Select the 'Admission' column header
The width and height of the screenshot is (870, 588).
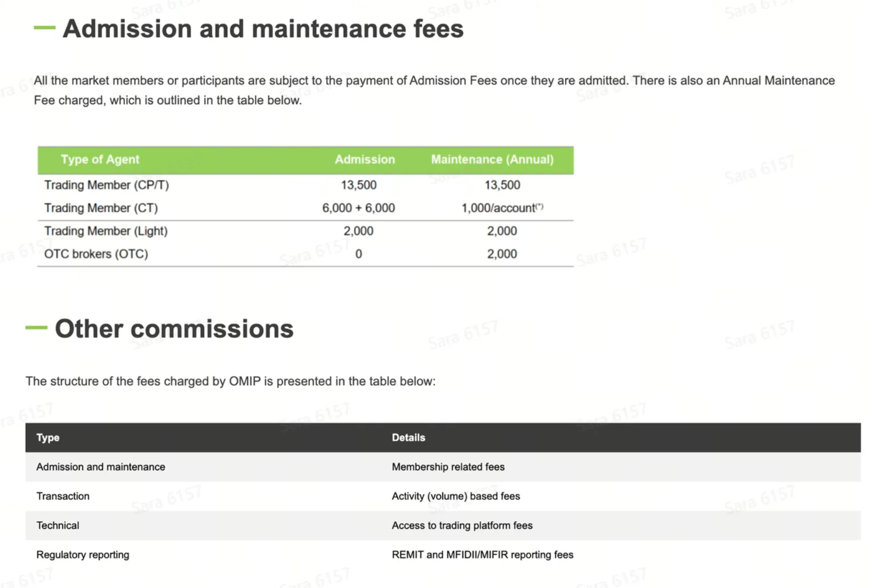click(365, 159)
